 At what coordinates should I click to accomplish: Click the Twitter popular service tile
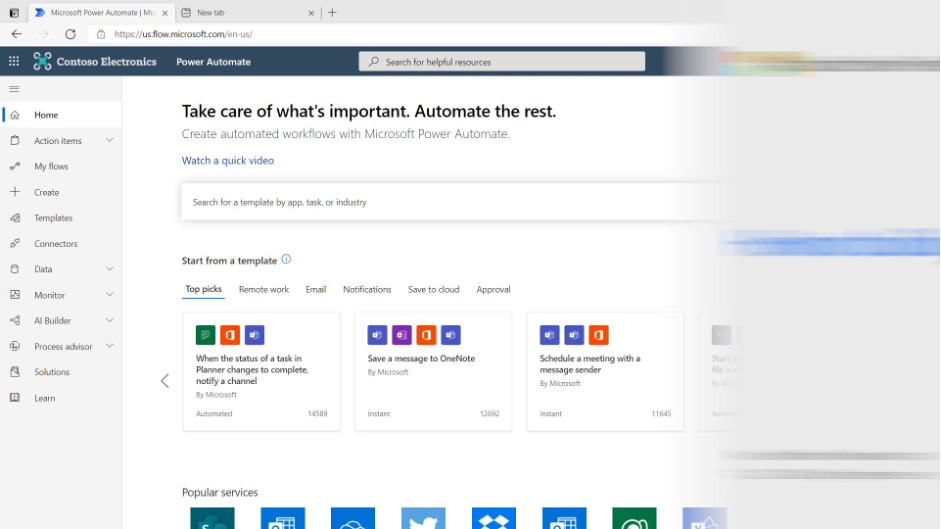424,518
